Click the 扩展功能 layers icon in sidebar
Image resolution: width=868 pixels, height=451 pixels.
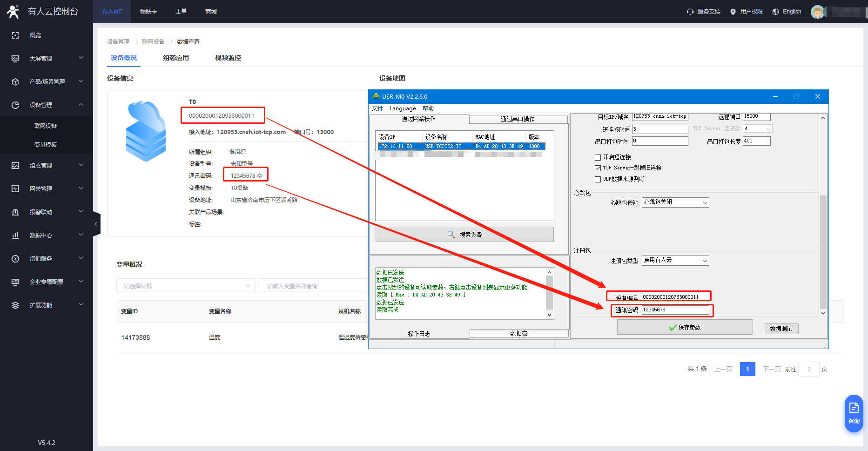(15, 305)
